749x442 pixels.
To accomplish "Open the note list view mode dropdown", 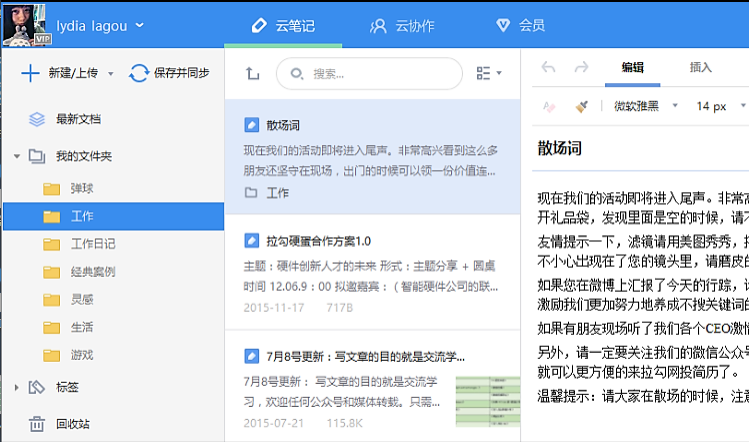I will (x=489, y=73).
